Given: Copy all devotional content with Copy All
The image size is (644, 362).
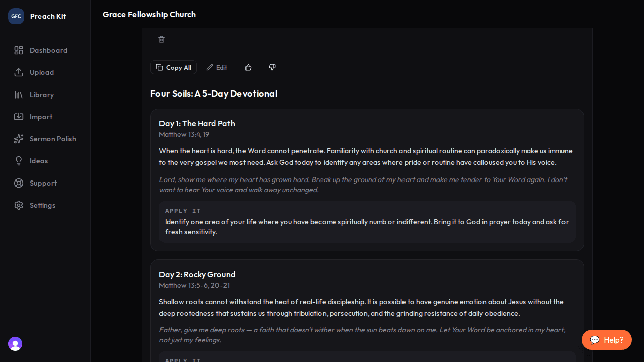Looking at the screenshot, I should [173, 67].
